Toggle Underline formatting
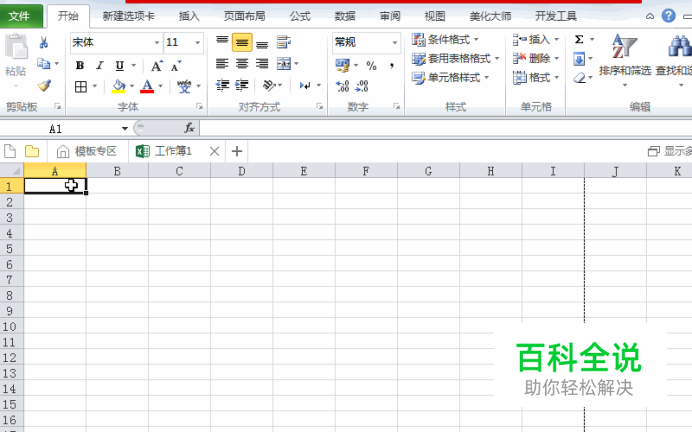The image size is (692, 432). coord(120,66)
